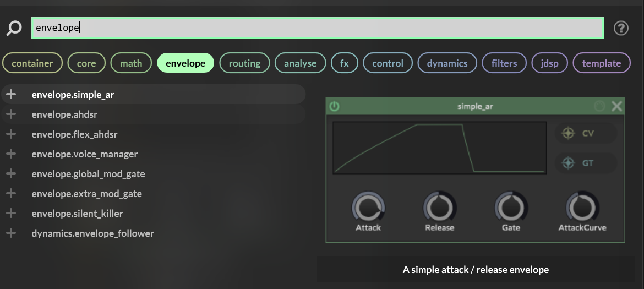
Task: Add envelope.simple_ar with its plus icon
Action: 10,95
